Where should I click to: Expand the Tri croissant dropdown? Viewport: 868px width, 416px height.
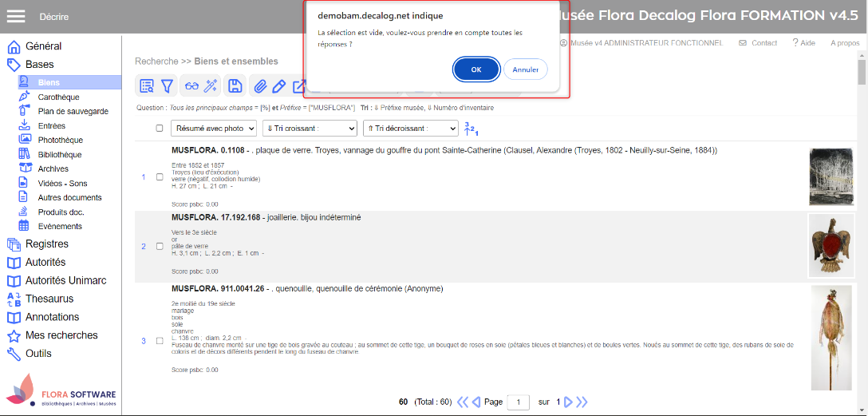310,129
